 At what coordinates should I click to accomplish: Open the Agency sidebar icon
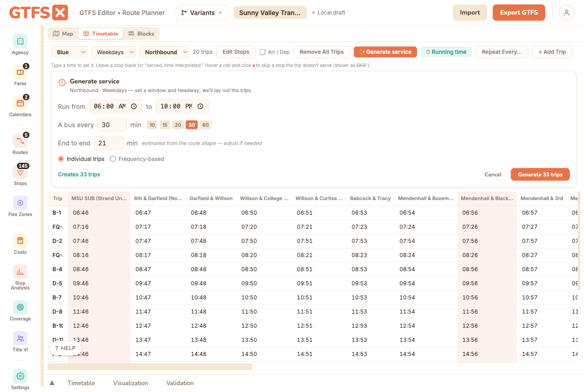[20, 41]
